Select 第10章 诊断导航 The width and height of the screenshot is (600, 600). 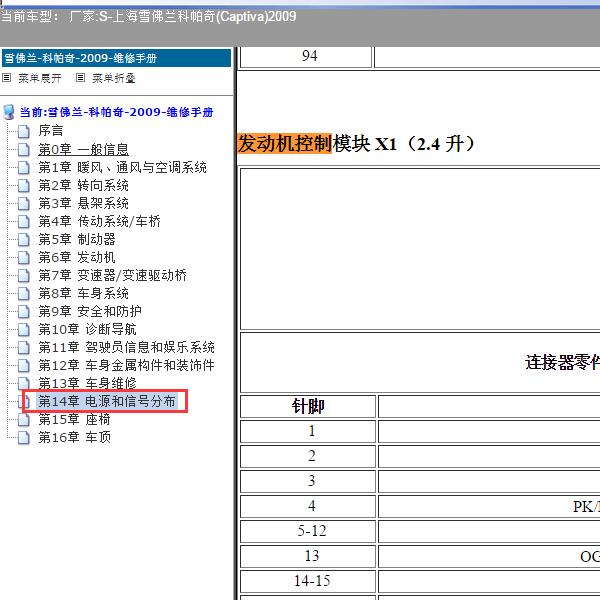(x=87, y=329)
